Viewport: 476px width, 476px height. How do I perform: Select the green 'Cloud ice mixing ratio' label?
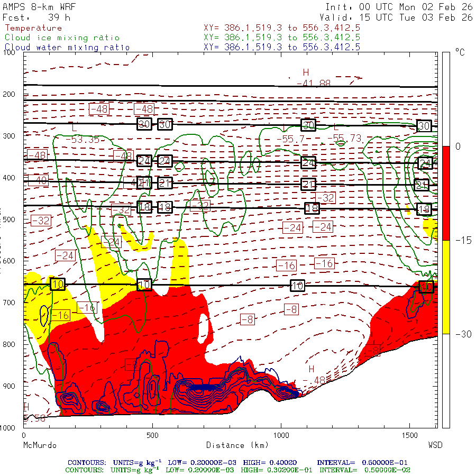62,38
